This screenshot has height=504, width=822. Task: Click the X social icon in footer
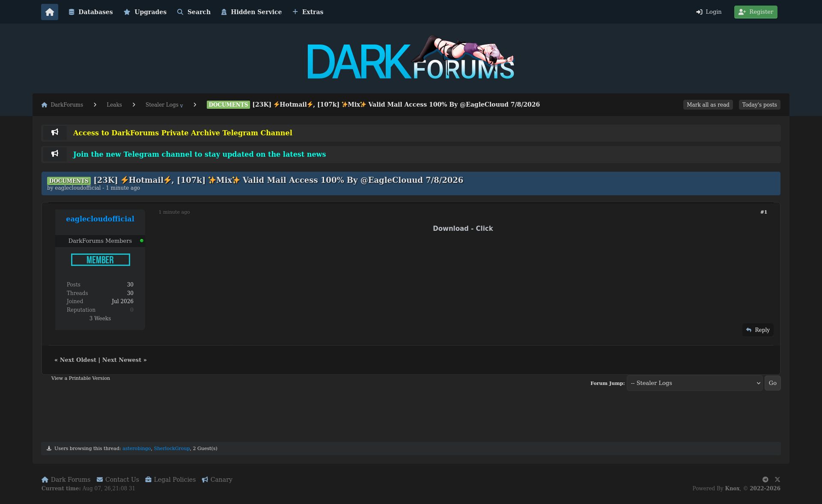777,480
